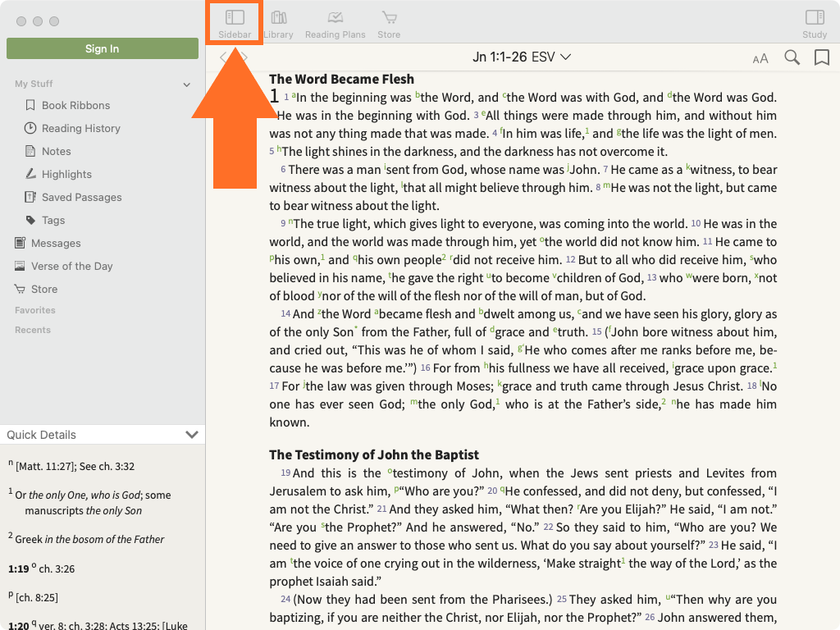Click the search magnifying glass icon
The height and width of the screenshot is (630, 840).
(792, 57)
